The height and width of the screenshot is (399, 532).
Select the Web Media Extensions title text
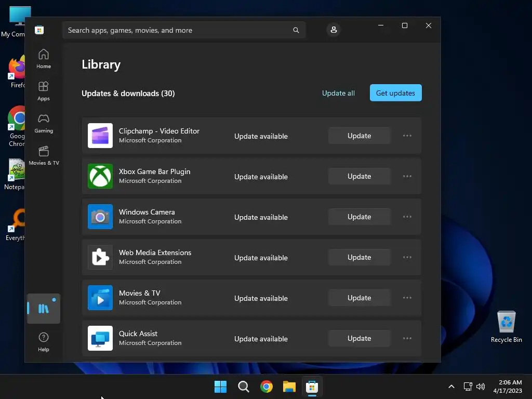pos(155,252)
